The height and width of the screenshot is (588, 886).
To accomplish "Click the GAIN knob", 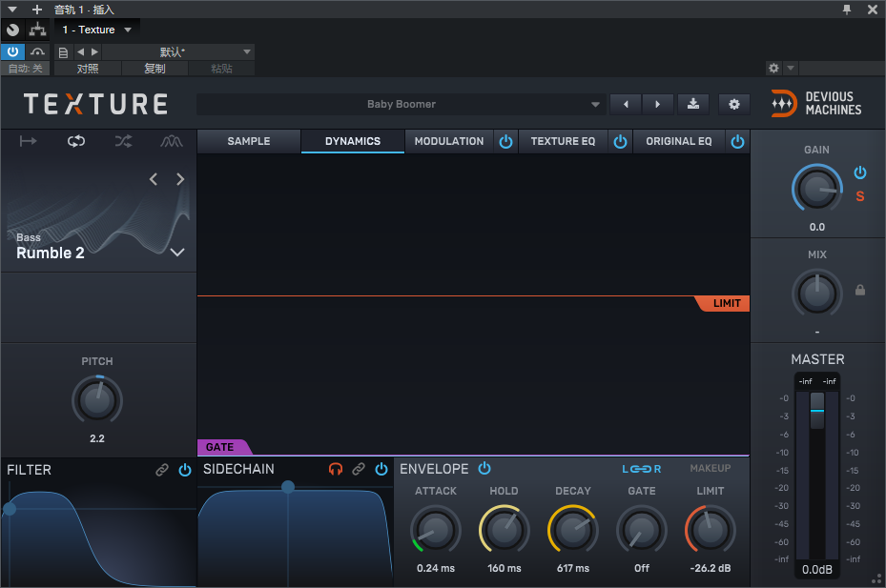I will click(x=817, y=189).
